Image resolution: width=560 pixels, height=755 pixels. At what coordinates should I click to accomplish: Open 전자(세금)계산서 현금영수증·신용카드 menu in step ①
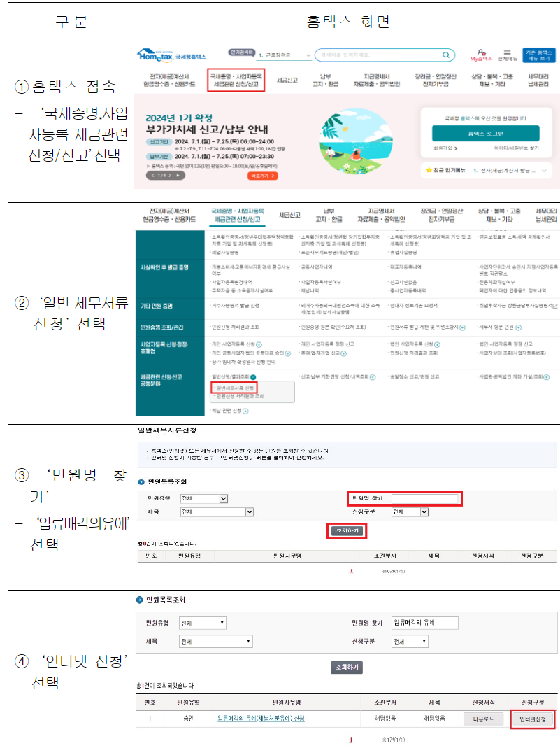[169, 80]
